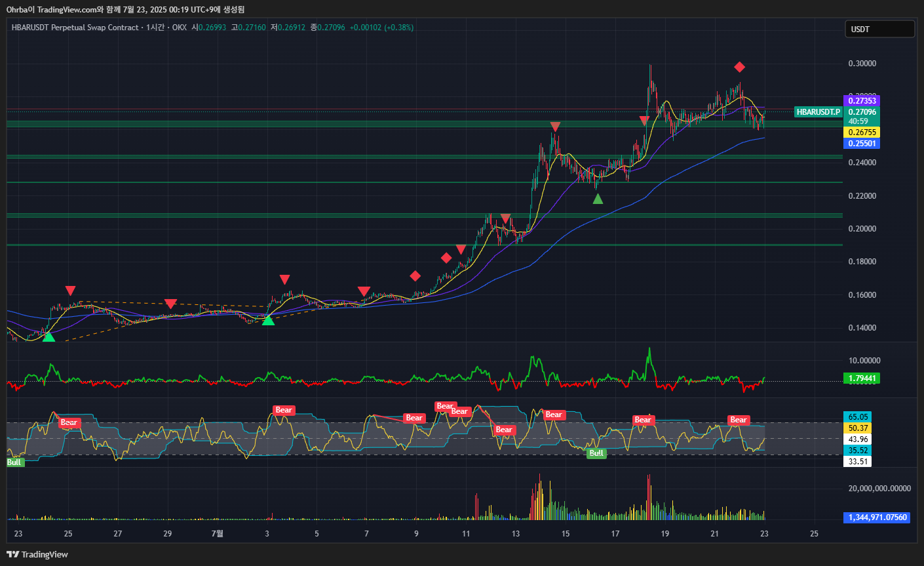Screen dimensions: 924x566
Task: Click the +0.00102 (+0.38%) change text
Action: click(x=381, y=28)
